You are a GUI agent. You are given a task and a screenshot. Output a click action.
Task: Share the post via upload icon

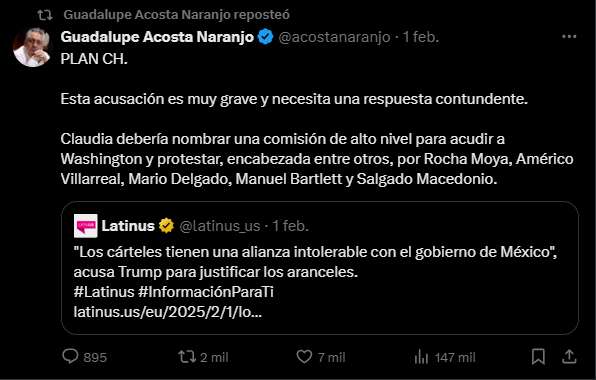[569, 356]
